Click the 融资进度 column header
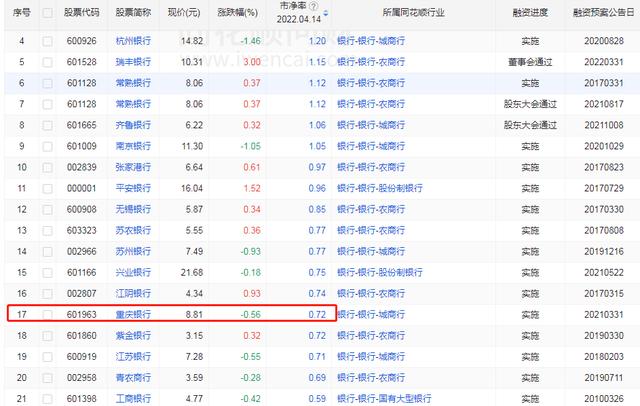640x406 pixels. pos(530,13)
